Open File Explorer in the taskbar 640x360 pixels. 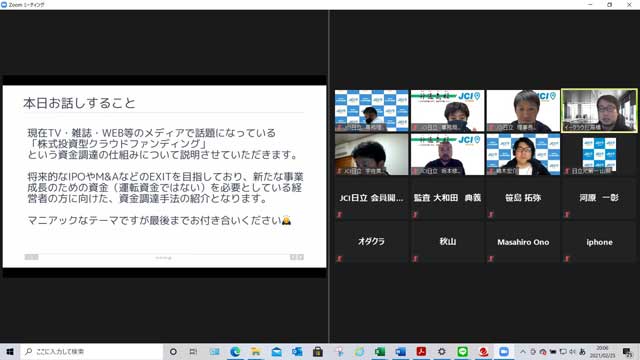pos(256,351)
